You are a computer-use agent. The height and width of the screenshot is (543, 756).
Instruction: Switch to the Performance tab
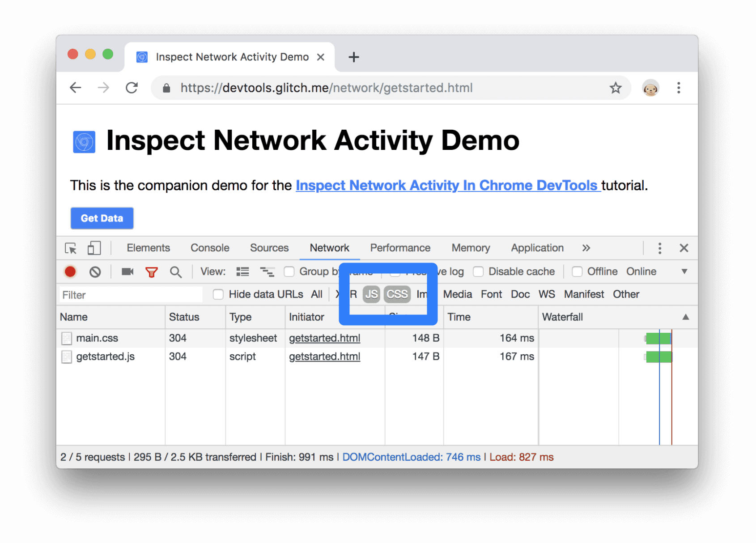click(x=400, y=248)
